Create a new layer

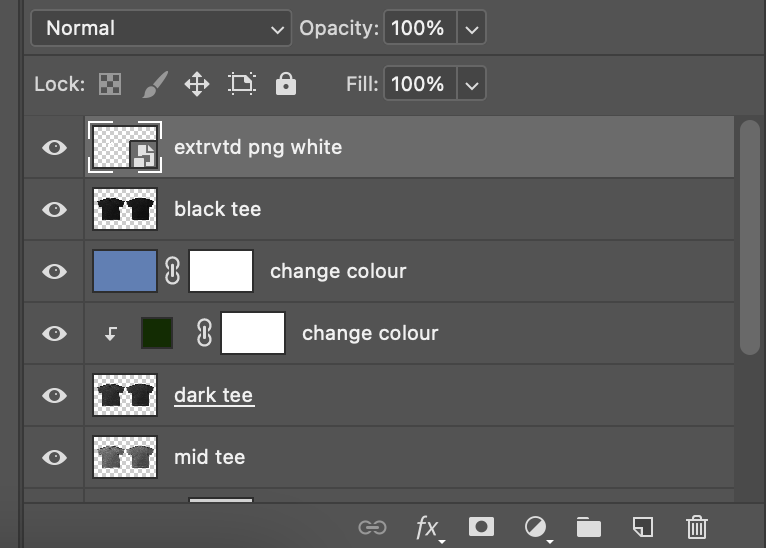643,526
